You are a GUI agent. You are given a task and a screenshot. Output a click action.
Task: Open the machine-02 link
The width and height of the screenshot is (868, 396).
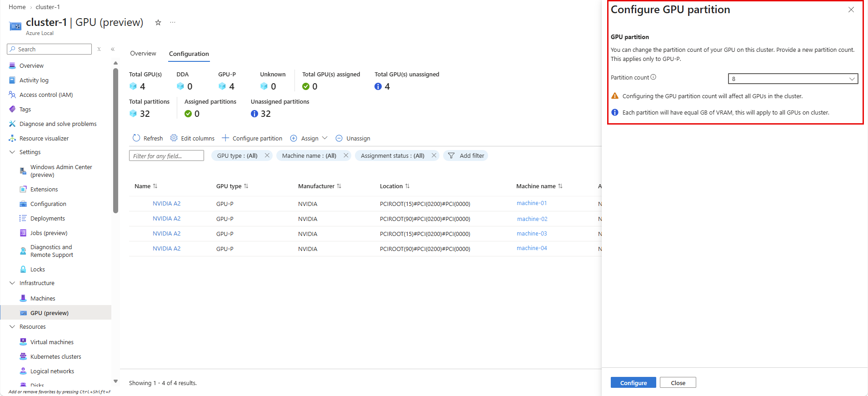tap(532, 219)
